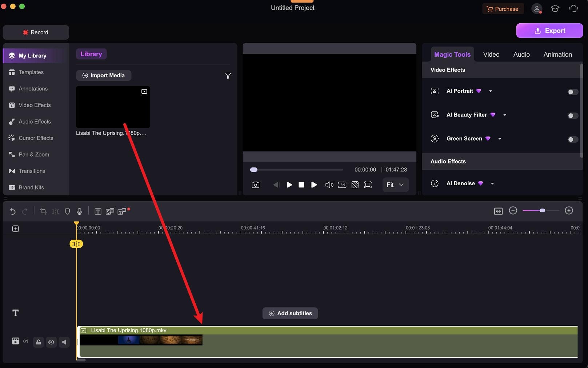The height and width of the screenshot is (368, 588).
Task: Open Pan & Zoom in sidebar
Action: pos(36,154)
